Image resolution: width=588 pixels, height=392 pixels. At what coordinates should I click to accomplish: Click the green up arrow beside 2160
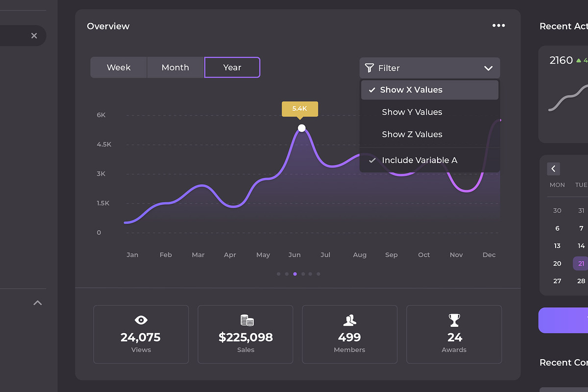point(579,60)
